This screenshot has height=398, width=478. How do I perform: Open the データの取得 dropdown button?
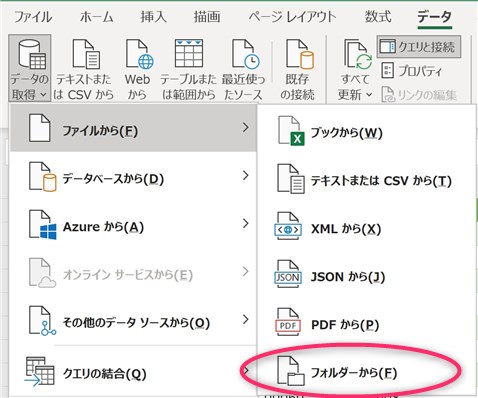coord(29,68)
